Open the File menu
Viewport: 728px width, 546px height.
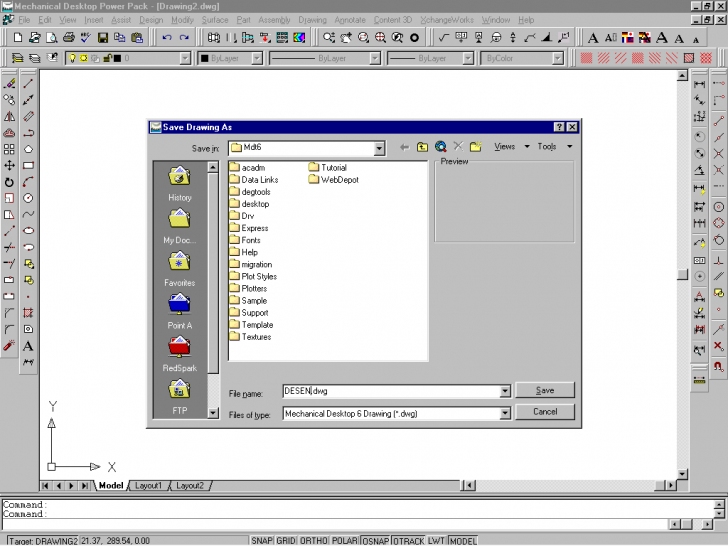[24, 20]
